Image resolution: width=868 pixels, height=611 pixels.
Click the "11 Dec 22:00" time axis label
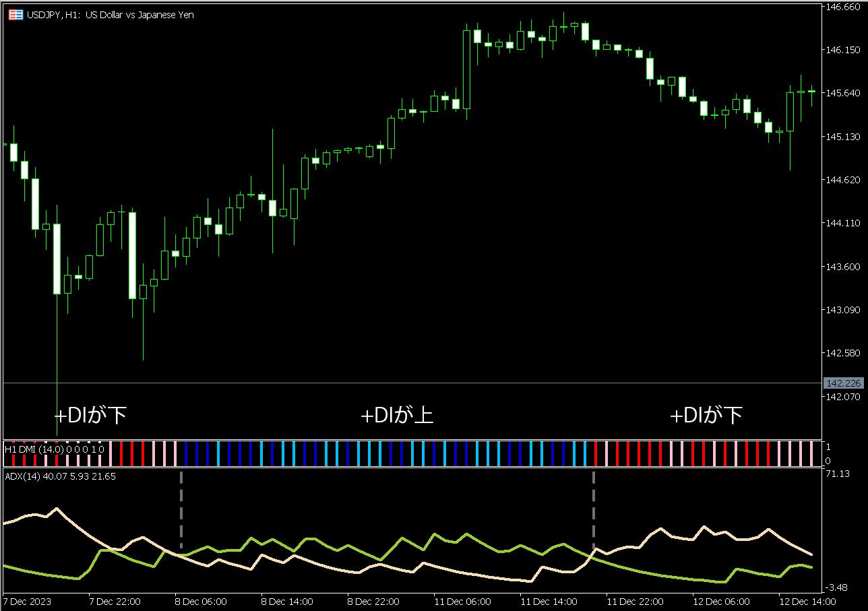coord(635,602)
